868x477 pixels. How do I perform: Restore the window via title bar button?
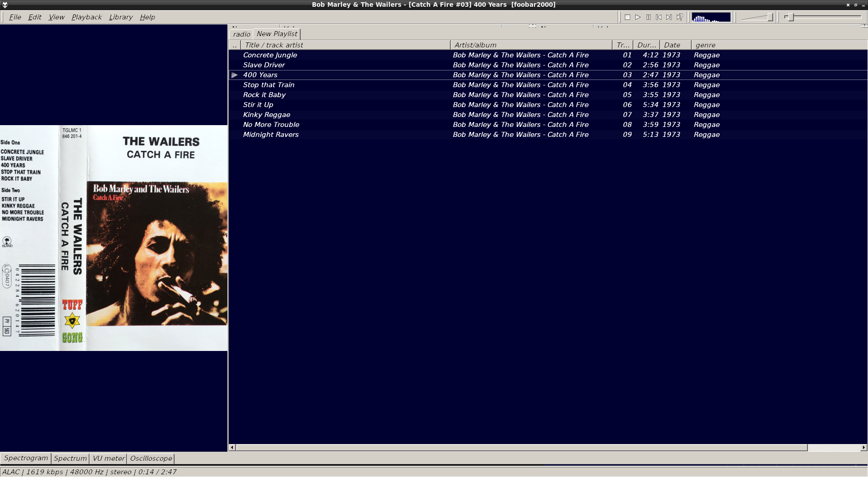tap(856, 5)
